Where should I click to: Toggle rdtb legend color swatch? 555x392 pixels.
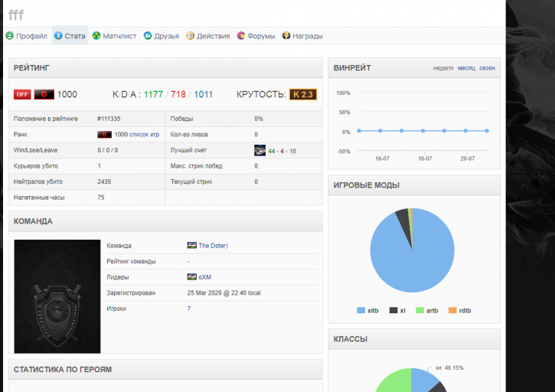pos(452,310)
